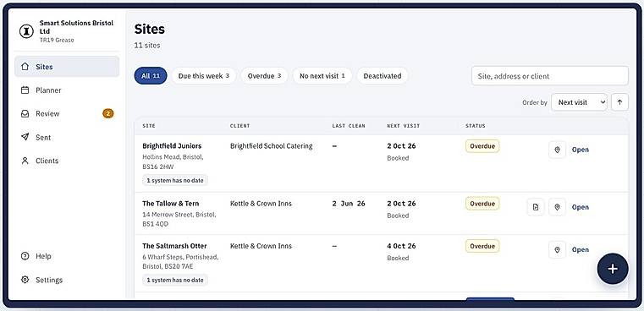
Task: Show Brightfield Juniors location on map
Action: (x=558, y=150)
